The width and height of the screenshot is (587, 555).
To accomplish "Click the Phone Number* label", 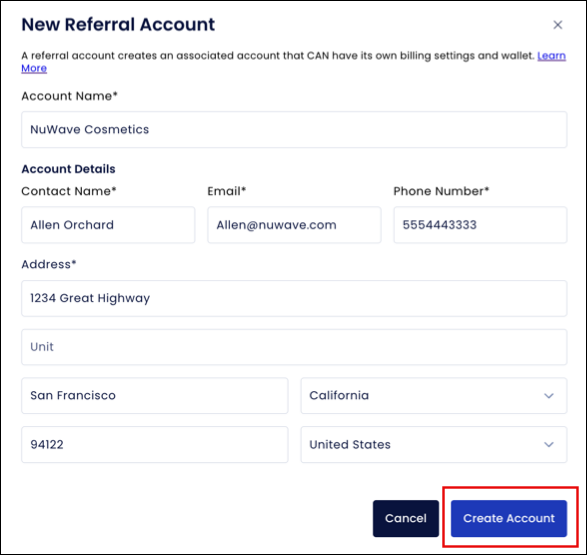I will (441, 191).
